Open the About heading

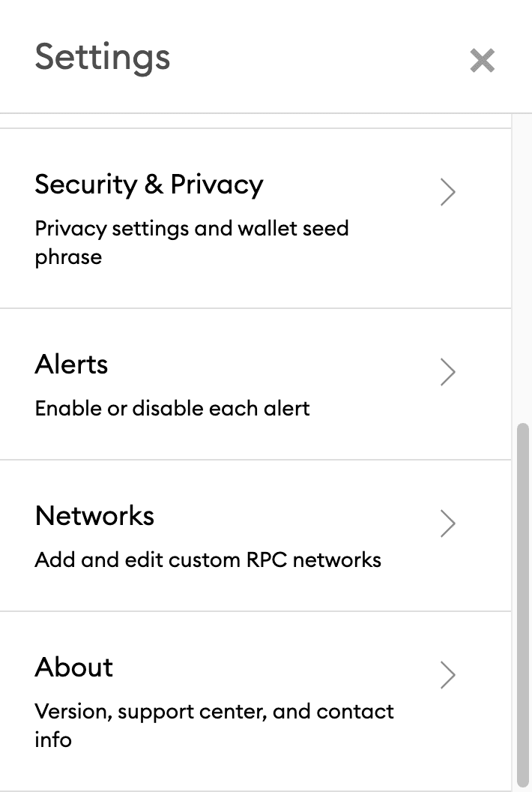pos(73,667)
